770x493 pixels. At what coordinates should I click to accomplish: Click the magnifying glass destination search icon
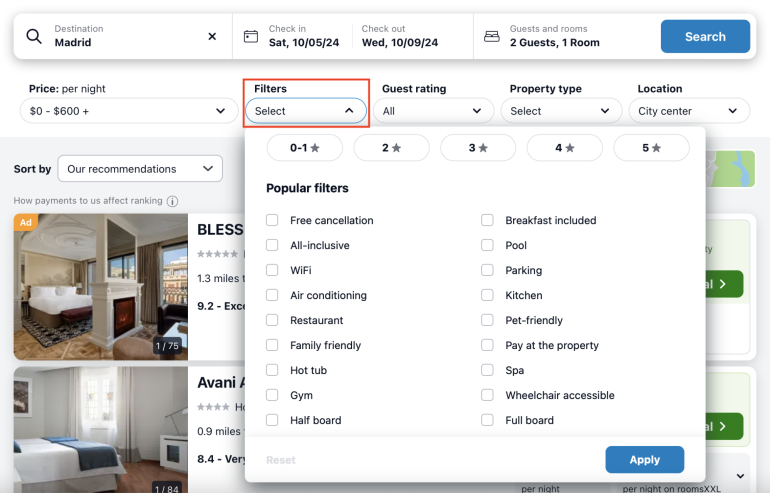click(x=34, y=37)
